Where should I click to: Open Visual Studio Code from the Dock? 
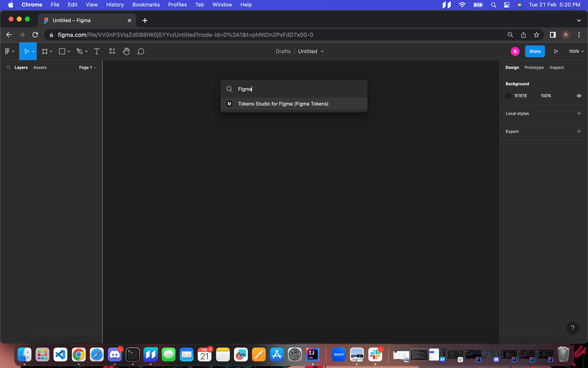60,354
